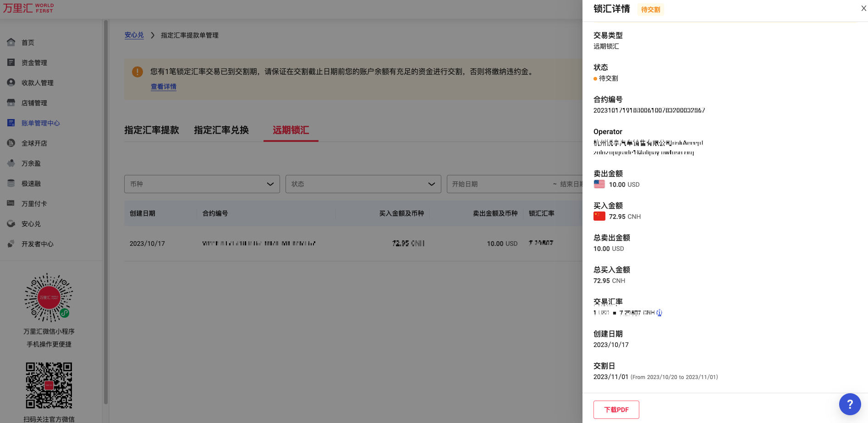
Task: Select the 收款人管理 person icon
Action: [x=11, y=82]
